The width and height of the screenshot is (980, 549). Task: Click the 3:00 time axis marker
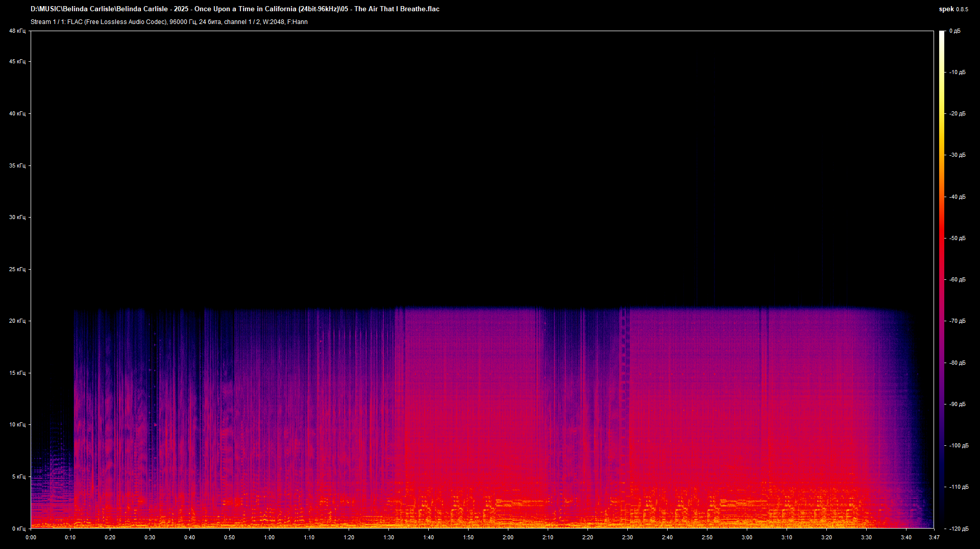point(747,537)
